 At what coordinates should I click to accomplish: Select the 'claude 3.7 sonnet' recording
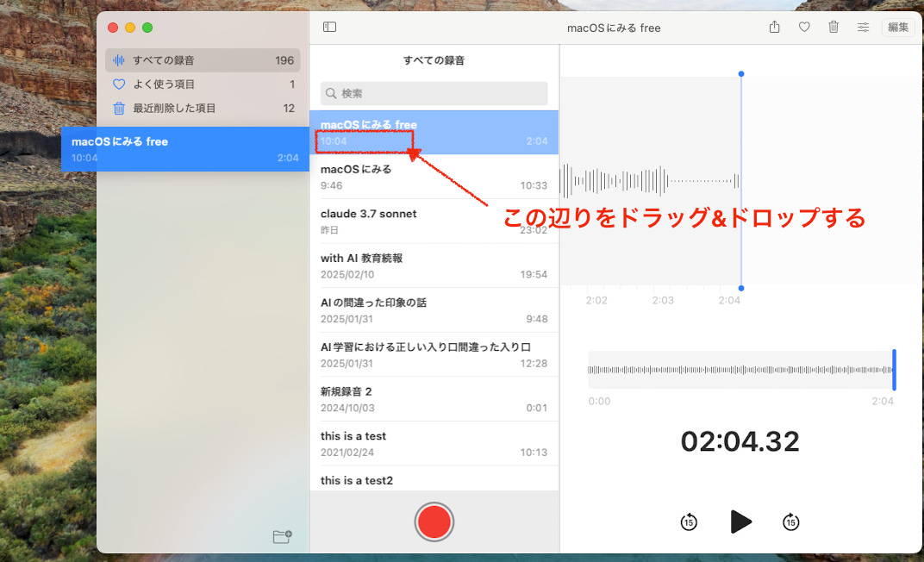click(x=434, y=221)
